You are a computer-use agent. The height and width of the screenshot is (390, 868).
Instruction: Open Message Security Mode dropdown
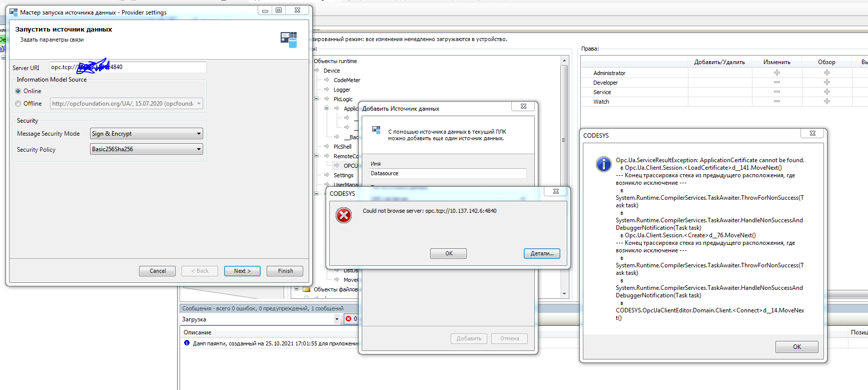pyautogui.click(x=199, y=134)
